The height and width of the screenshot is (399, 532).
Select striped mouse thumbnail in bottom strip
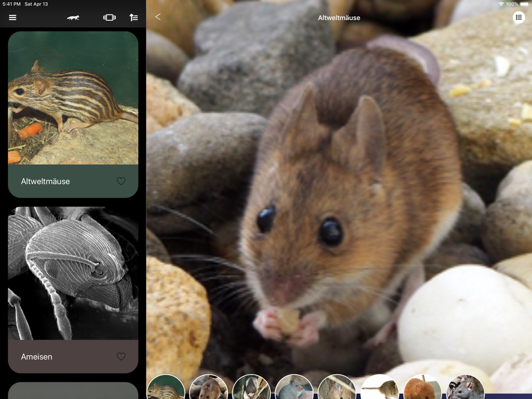(x=165, y=387)
